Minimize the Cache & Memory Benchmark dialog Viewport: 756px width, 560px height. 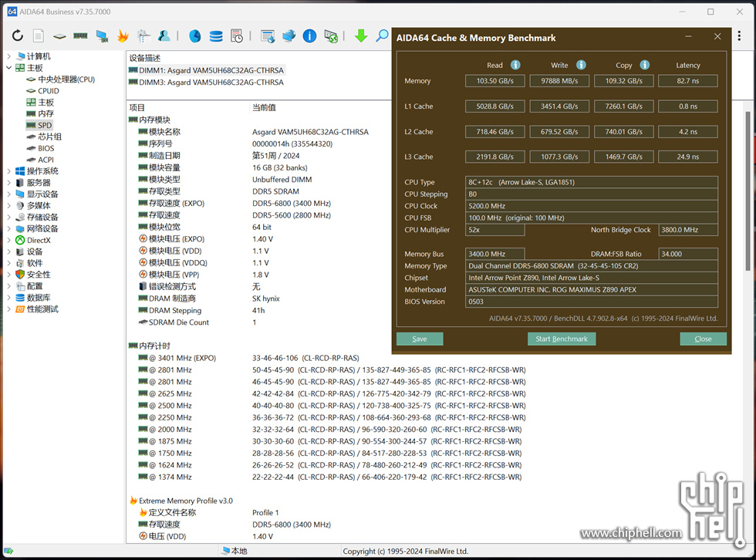coord(688,36)
